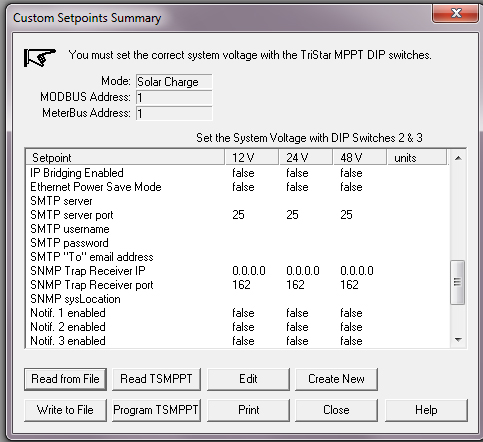Open the Edit setpoints button
483x442 pixels.
248,379
